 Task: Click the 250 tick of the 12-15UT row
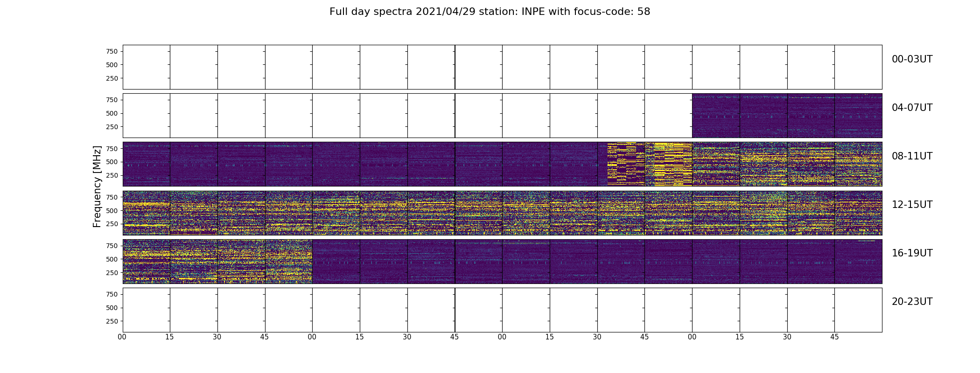112,224
